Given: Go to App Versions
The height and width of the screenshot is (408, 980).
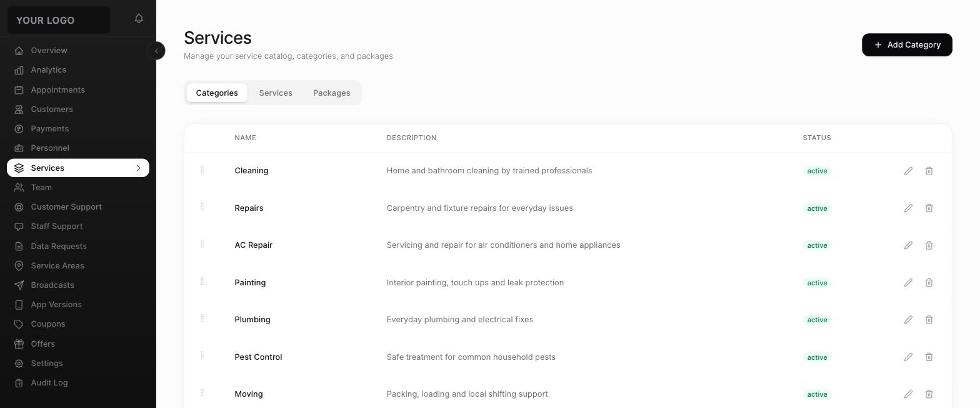Looking at the screenshot, I should 78,304.
